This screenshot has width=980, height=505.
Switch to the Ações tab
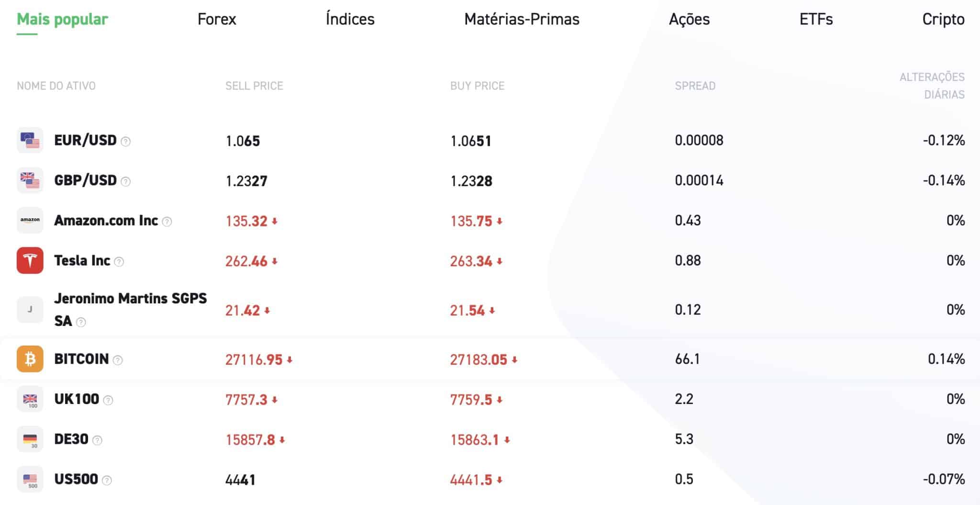coord(689,19)
